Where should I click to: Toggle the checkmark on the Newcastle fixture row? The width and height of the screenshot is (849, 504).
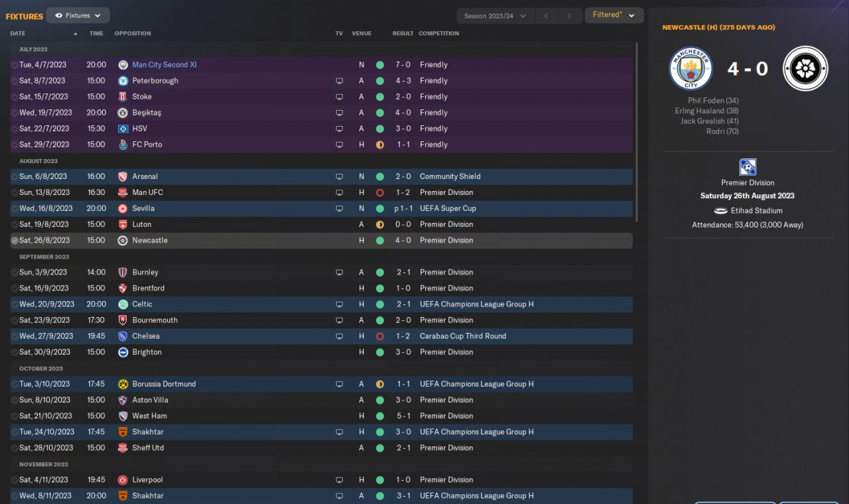[x=15, y=241]
